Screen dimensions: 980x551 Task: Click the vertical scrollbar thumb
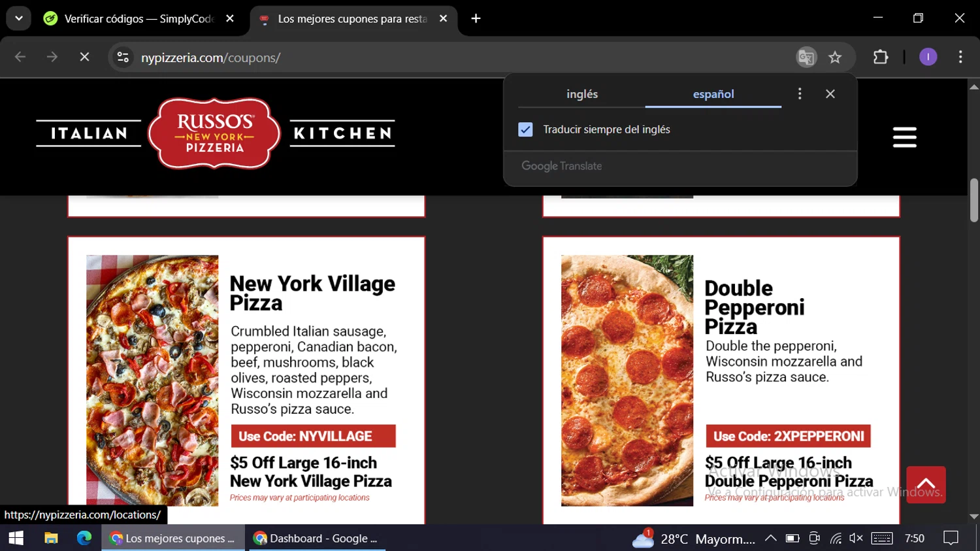[974, 200]
